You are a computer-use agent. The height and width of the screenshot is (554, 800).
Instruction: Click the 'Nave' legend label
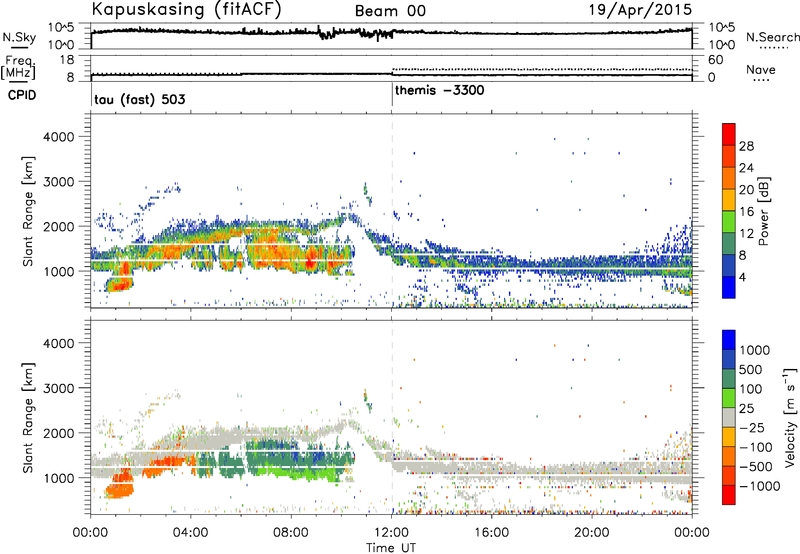tap(761, 70)
